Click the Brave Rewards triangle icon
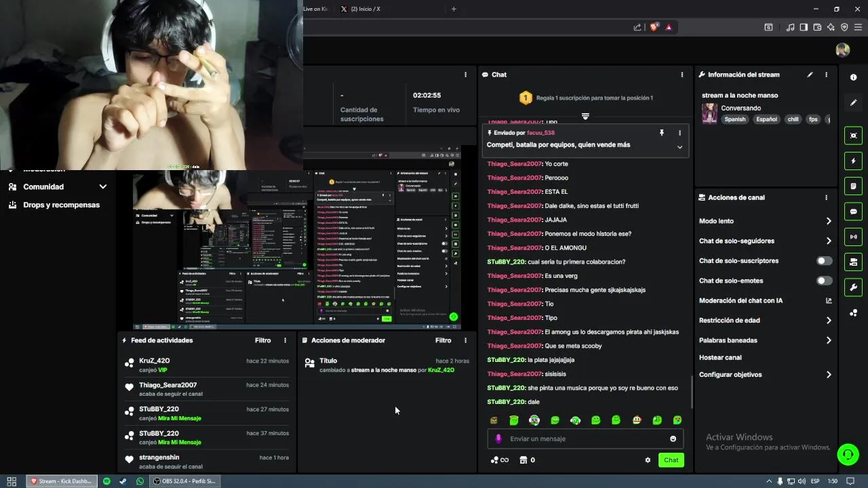Screen dimensions: 868x488 (669, 27)
